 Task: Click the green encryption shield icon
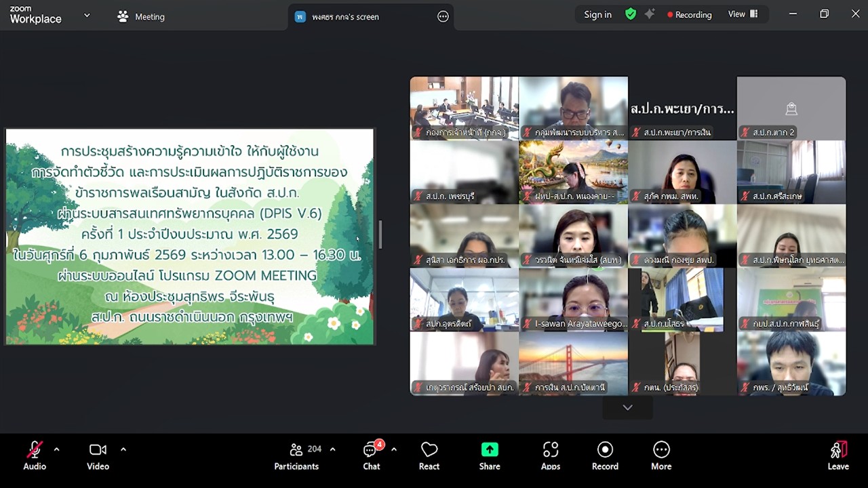[631, 14]
